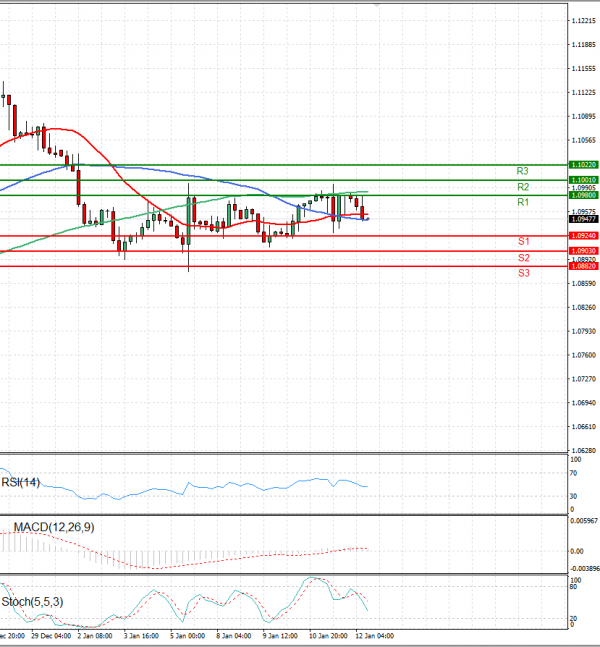The image size is (600, 647).
Task: Click the RSI(14) indicator label
Action: (x=21, y=482)
